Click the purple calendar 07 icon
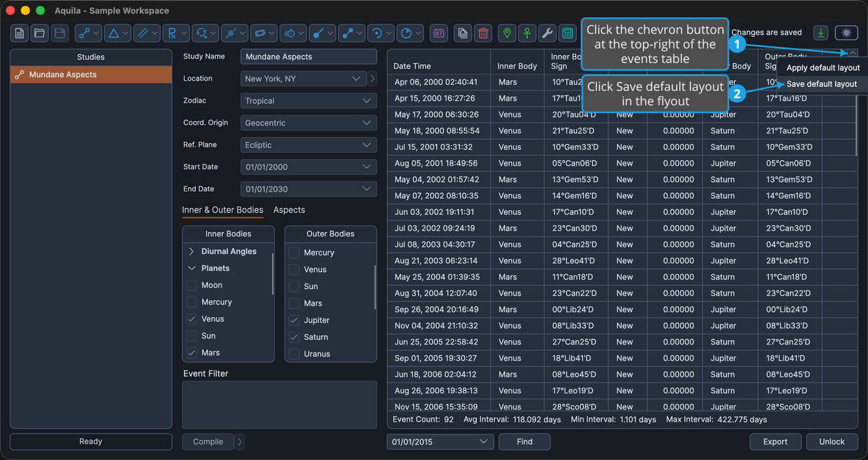Screen dimensions: 868x460 [439, 33]
